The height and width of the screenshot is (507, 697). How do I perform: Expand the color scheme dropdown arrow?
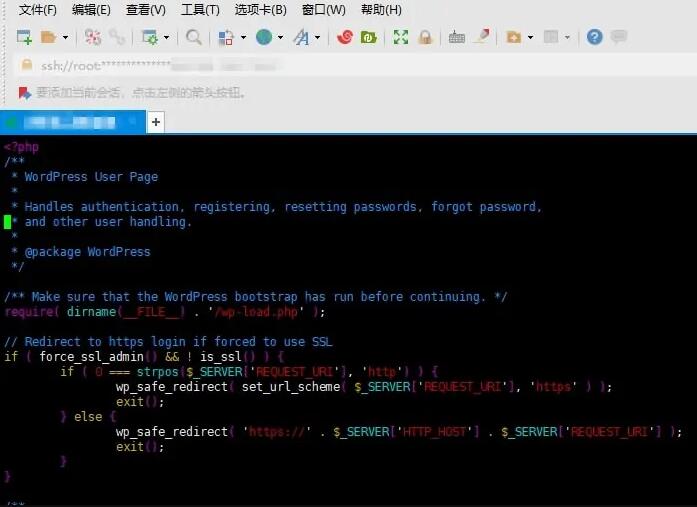pos(243,37)
